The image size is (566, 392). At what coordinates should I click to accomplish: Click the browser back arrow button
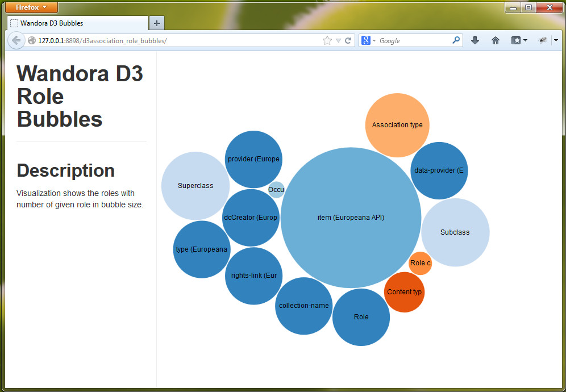pos(16,40)
